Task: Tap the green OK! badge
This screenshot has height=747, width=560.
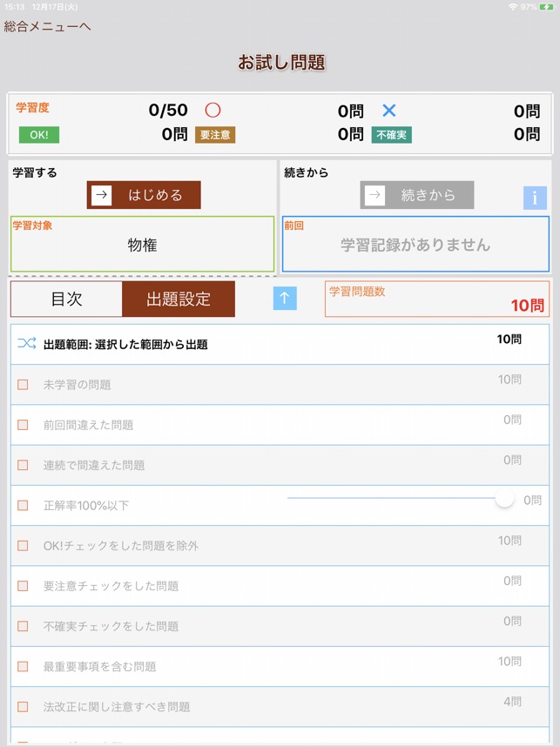Action: (39, 135)
